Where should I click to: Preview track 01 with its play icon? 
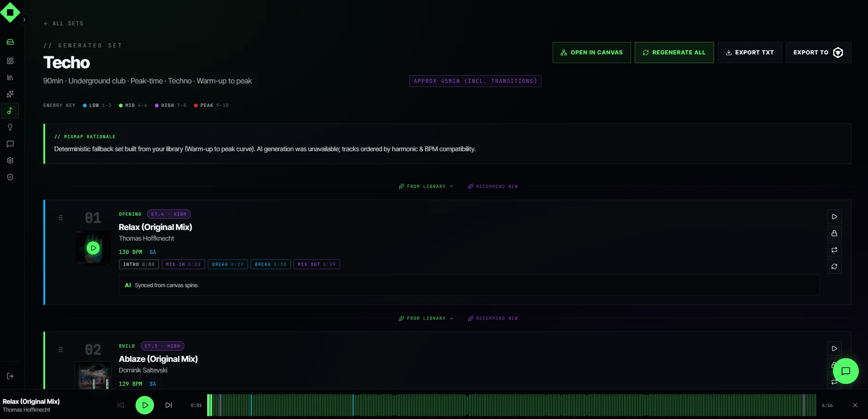[834, 217]
